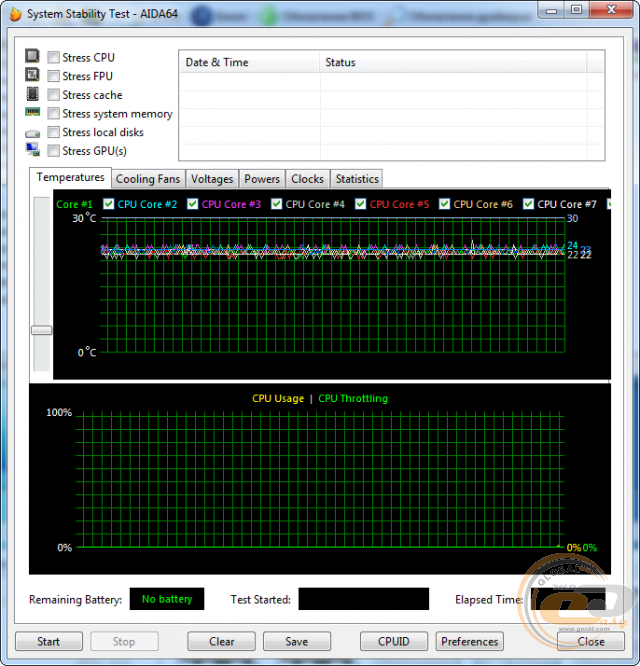Screen dimensions: 640x666
Task: Open the Statistics tab
Action: click(x=357, y=179)
